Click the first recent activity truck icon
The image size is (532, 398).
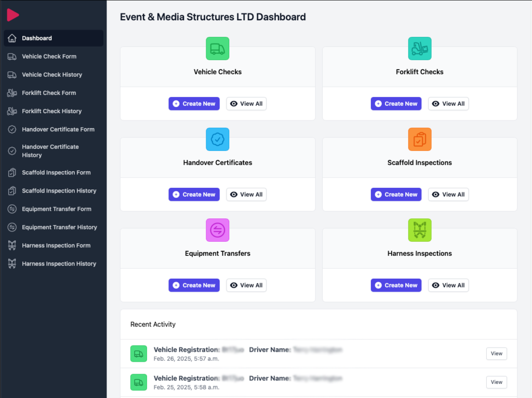(x=139, y=354)
